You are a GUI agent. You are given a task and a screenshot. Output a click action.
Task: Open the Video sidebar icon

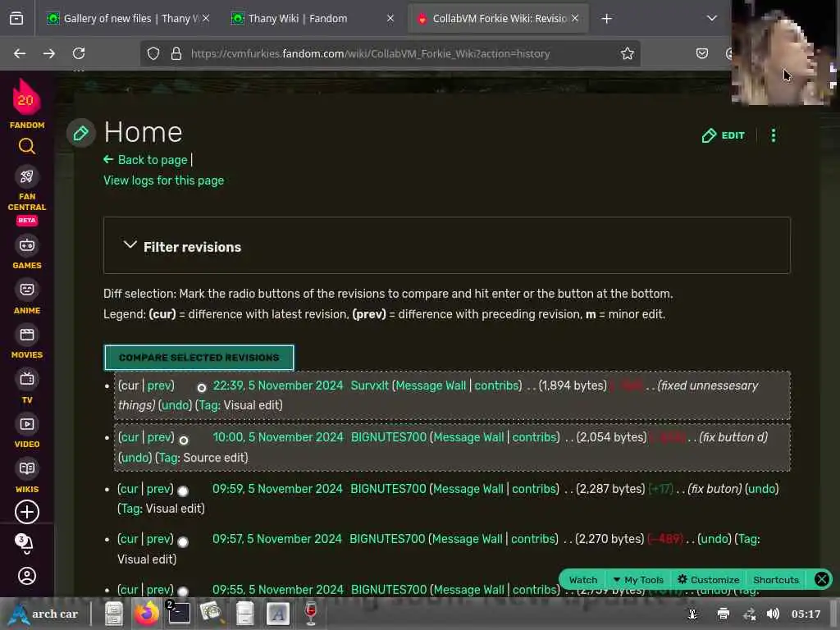tap(27, 424)
